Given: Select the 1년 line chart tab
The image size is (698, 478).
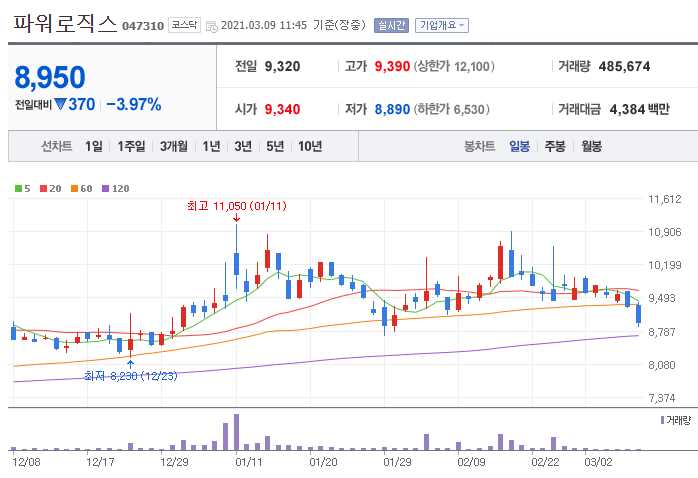Looking at the screenshot, I should tap(211, 146).
